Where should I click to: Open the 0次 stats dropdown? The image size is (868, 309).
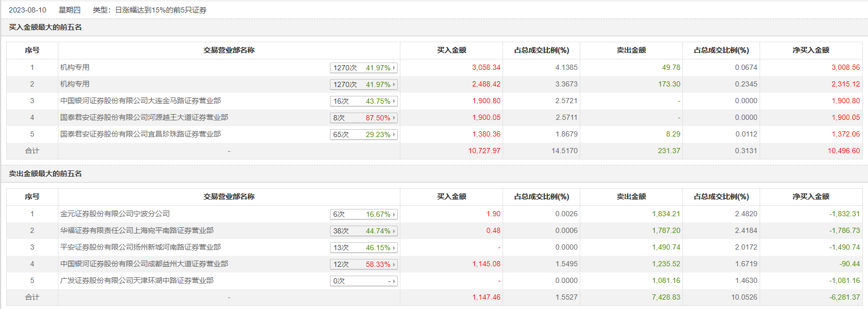(363, 281)
